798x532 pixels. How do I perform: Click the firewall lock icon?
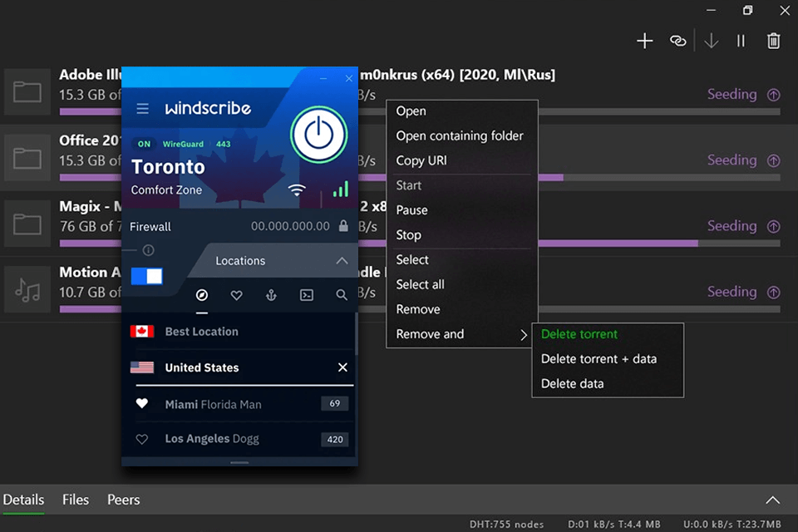tap(343, 226)
